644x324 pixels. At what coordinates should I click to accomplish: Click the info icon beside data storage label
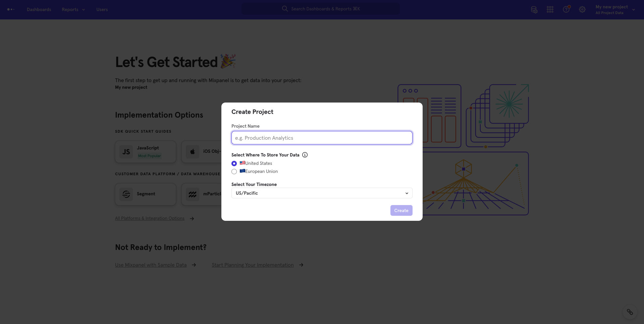(x=305, y=155)
